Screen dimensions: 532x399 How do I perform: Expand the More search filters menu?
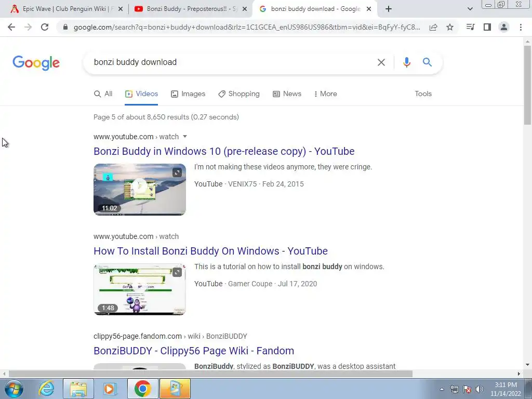click(x=325, y=94)
